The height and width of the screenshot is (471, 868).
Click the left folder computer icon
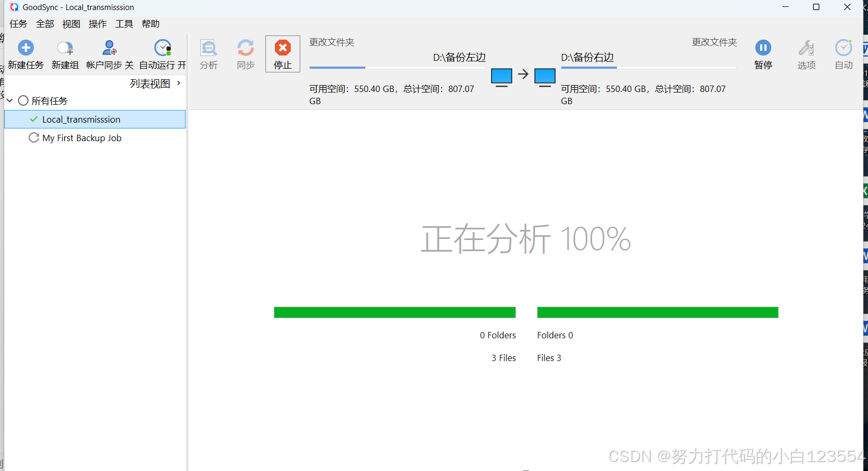pos(502,78)
